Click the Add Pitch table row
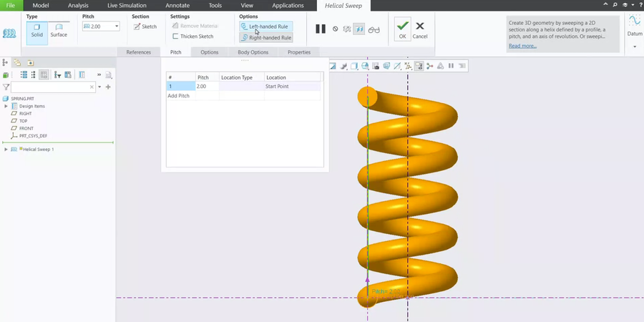644x322 pixels. coord(179,95)
